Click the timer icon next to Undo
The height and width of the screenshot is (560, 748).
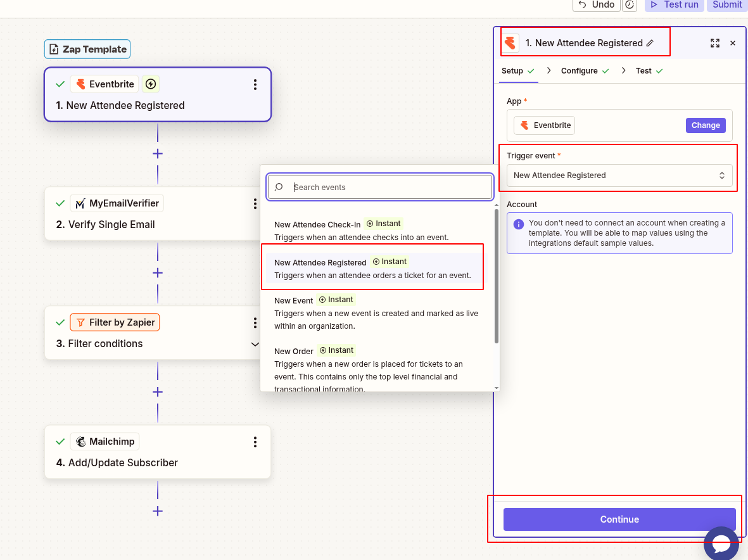click(630, 5)
